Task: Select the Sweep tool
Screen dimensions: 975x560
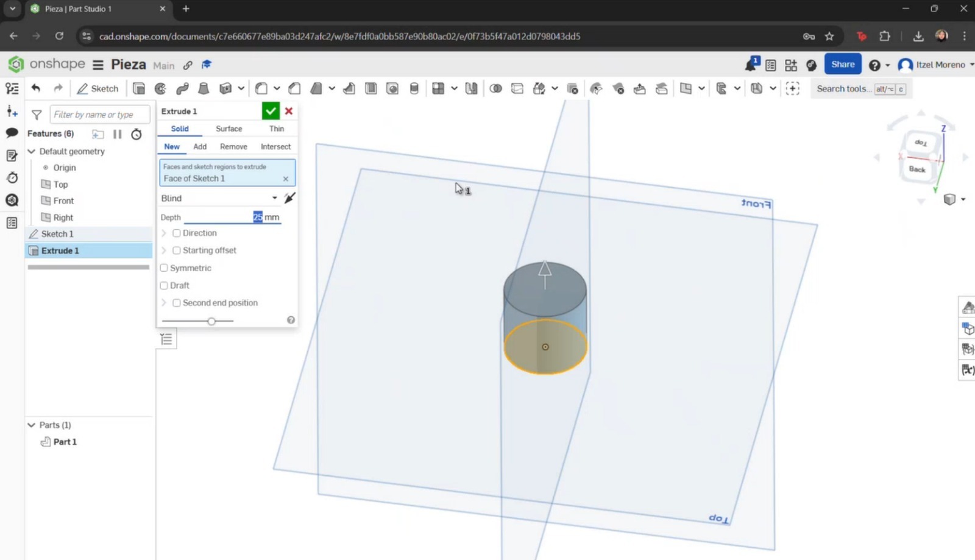Action: 181,88
